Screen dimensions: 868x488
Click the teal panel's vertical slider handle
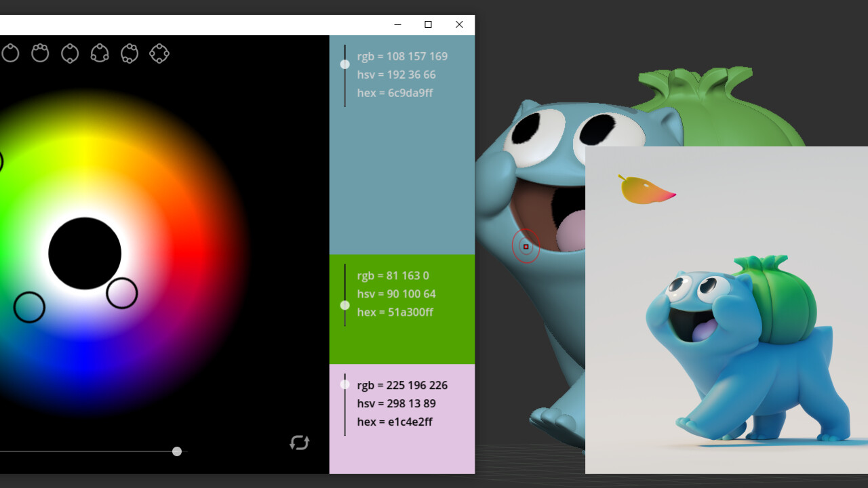pyautogui.click(x=344, y=64)
